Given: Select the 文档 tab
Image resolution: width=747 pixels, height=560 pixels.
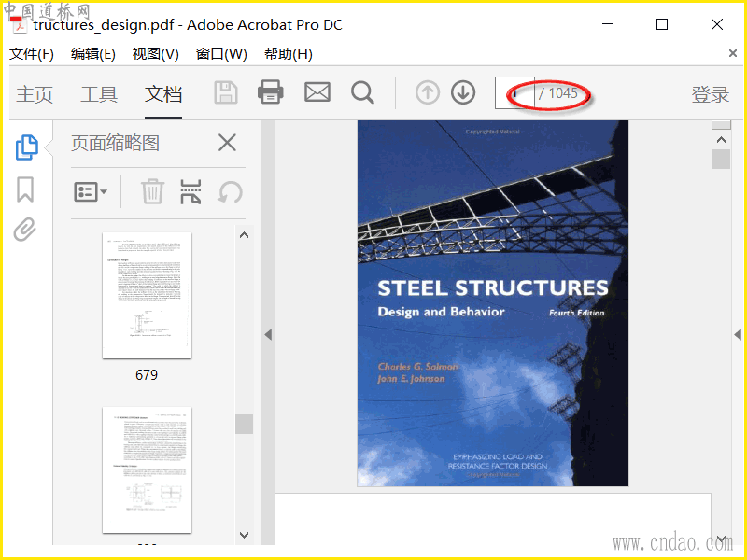Looking at the screenshot, I should tap(162, 94).
